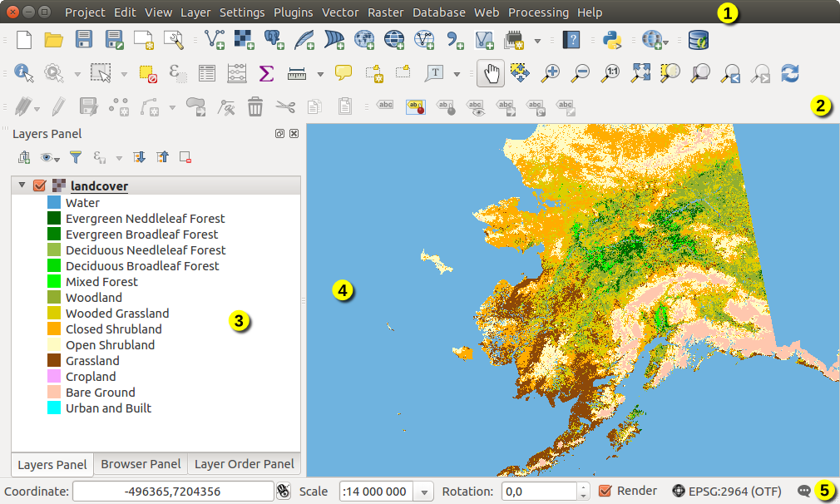
Task: Open the Raster menu
Action: 385,12
